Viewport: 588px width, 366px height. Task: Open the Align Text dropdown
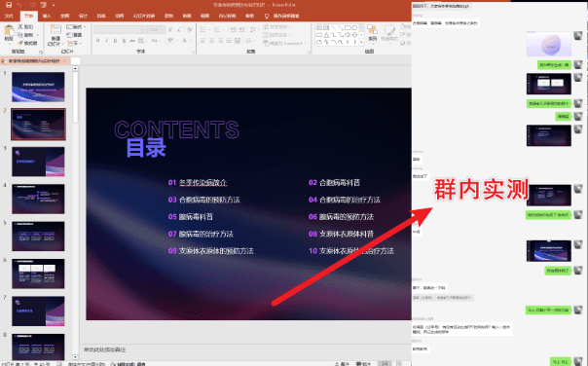(x=276, y=35)
